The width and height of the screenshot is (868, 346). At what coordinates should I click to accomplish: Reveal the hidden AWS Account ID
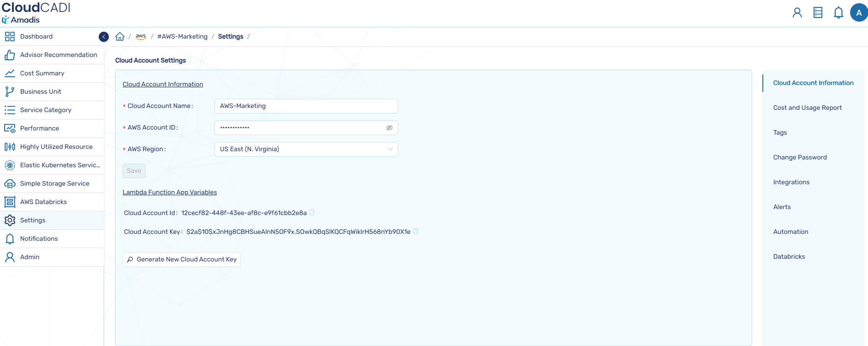[389, 128]
